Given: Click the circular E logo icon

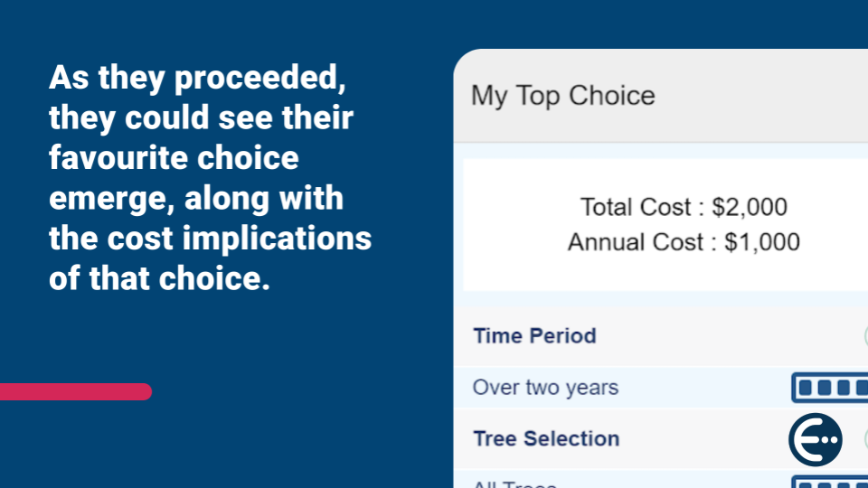Looking at the screenshot, I should tap(815, 440).
